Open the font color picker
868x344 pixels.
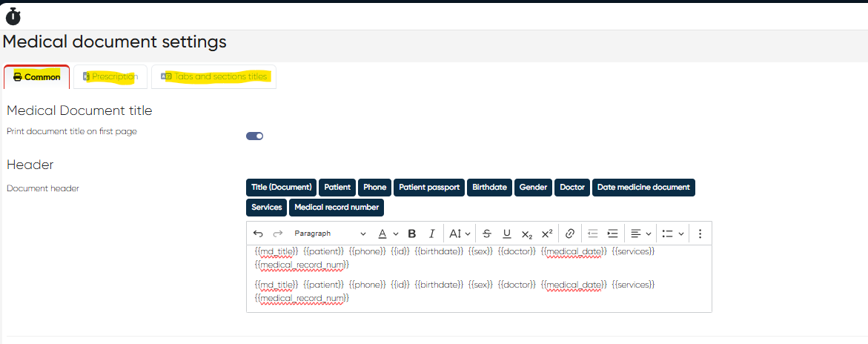388,234
